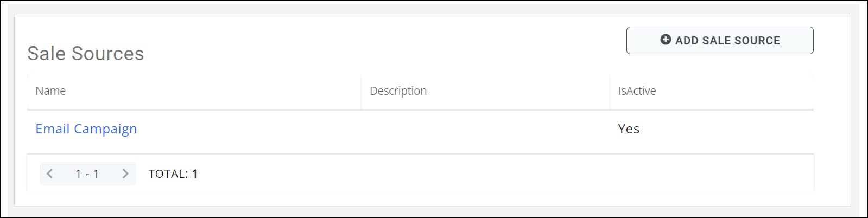Click the empty Description cell for Email Campaign
Viewport: 868px width, 218px height.
485,129
